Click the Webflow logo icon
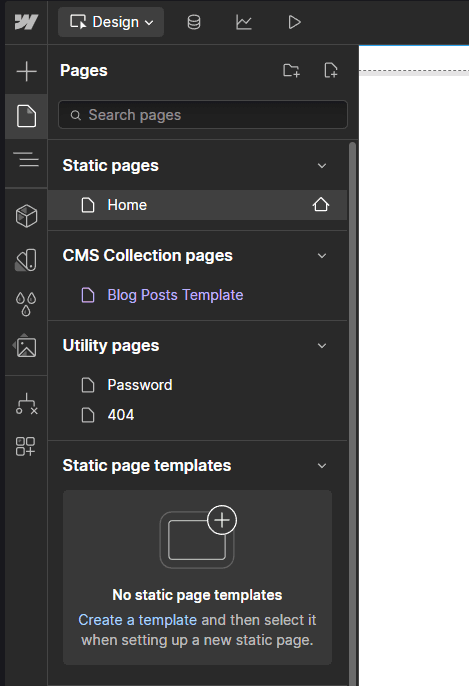The width and height of the screenshot is (469, 686). point(26,22)
